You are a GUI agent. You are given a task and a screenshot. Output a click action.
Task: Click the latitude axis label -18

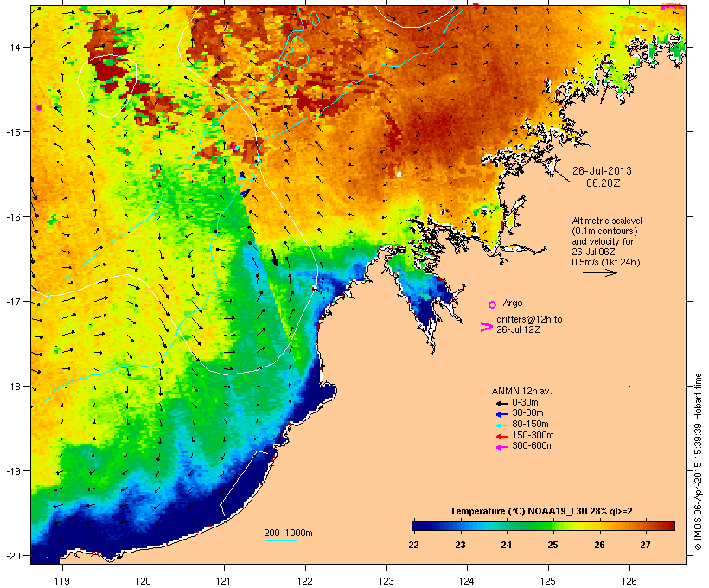[x=12, y=387]
